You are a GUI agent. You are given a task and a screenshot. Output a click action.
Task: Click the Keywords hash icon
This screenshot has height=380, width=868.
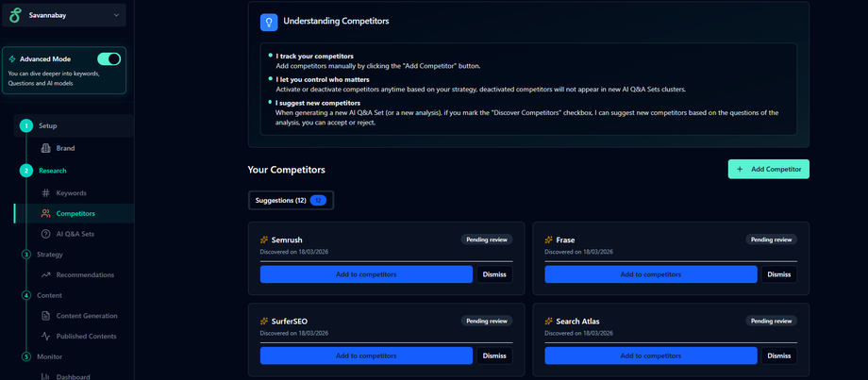click(45, 193)
